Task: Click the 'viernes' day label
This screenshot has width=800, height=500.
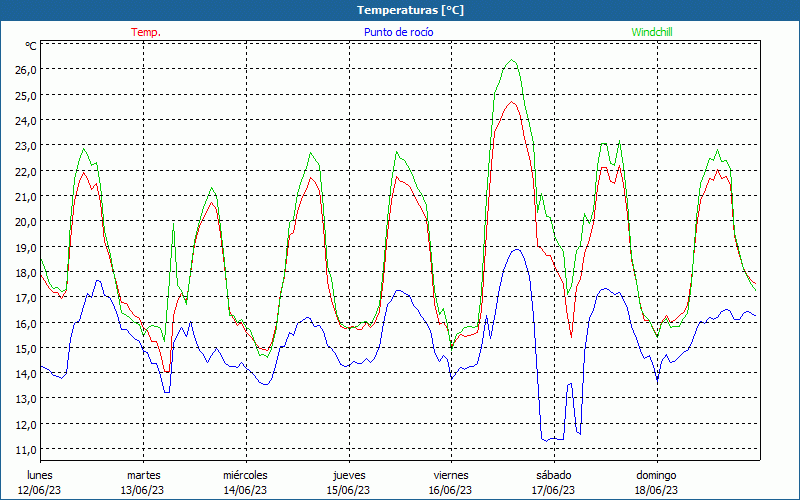Action: click(x=451, y=475)
